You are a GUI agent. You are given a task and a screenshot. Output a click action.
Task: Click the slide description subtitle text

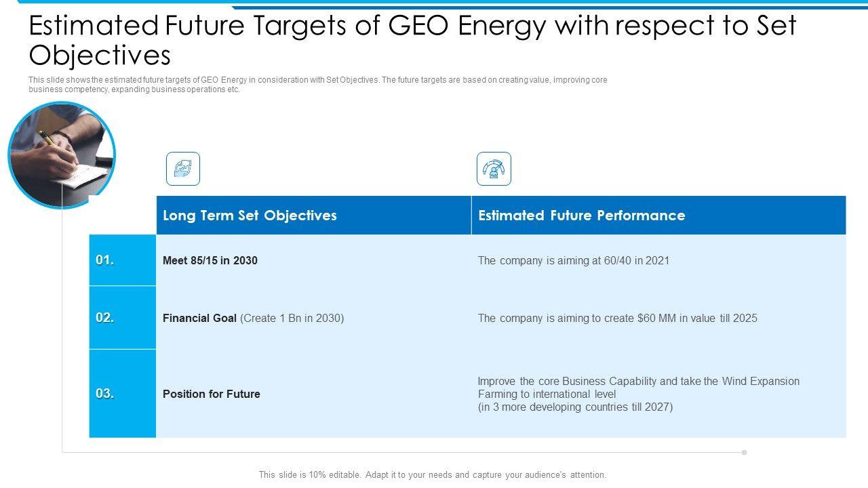[317, 85]
